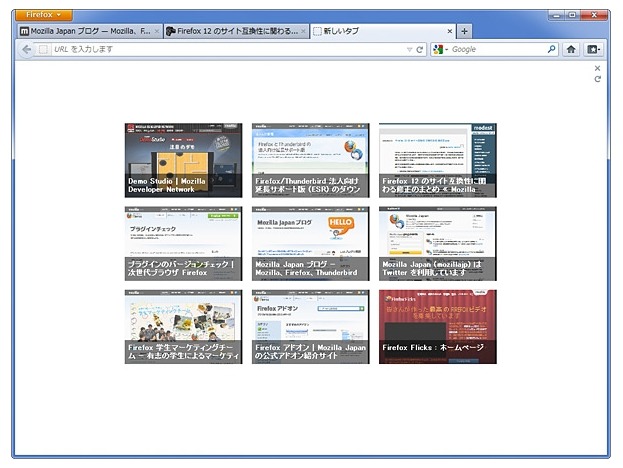Open the Firefox/Thunderbird 法人向け延長サポート版 tile
This screenshot has height=468, width=623.
310,160
